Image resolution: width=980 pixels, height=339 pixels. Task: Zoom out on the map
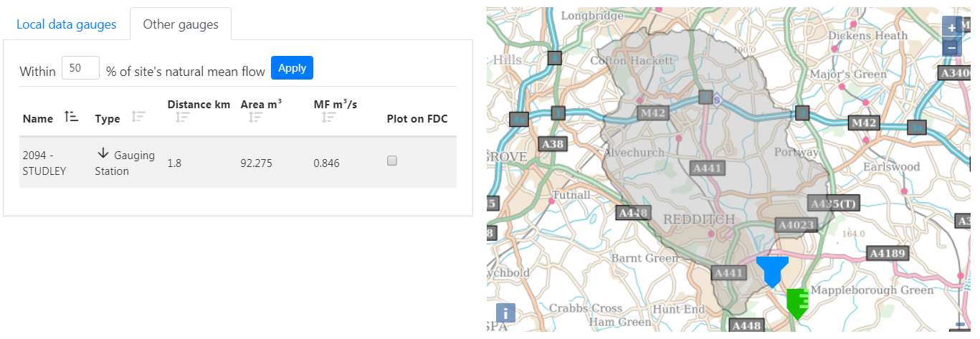pyautogui.click(x=951, y=48)
